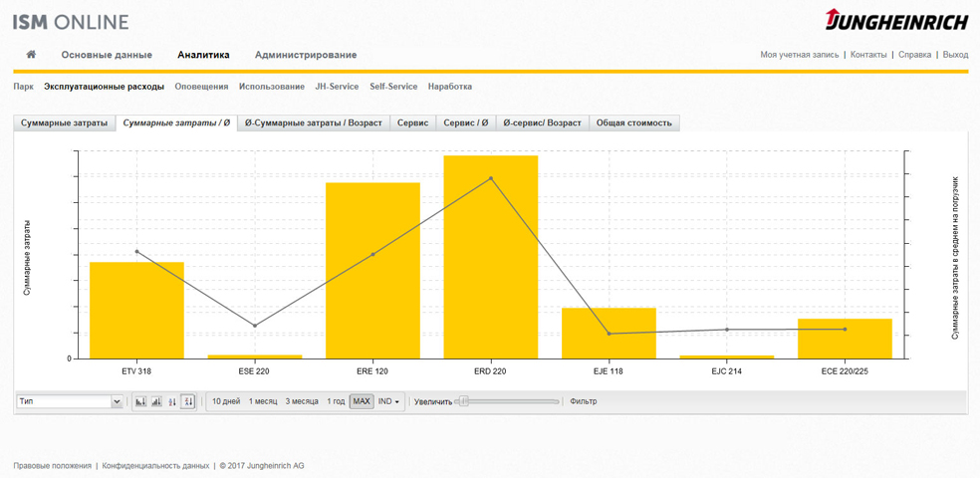Click the ISM ONLINE logo
Viewport: 980px width, 478px height.
tap(71, 22)
